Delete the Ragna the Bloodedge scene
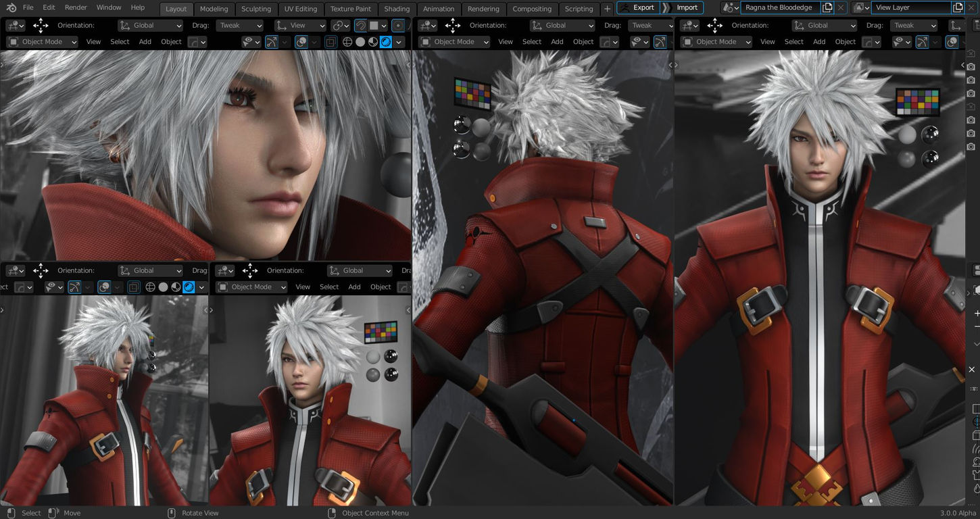The height and width of the screenshot is (519, 980). click(x=840, y=7)
